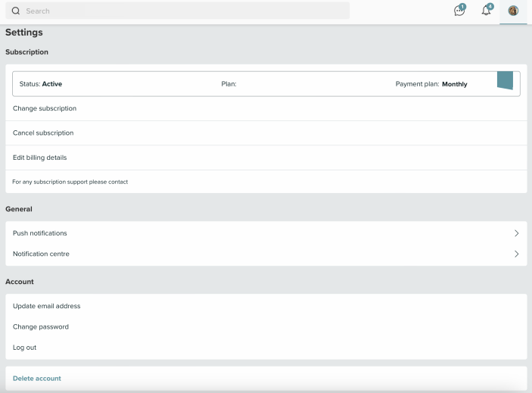The height and width of the screenshot is (393, 532).
Task: Open Notification centre row
Action: tap(266, 254)
